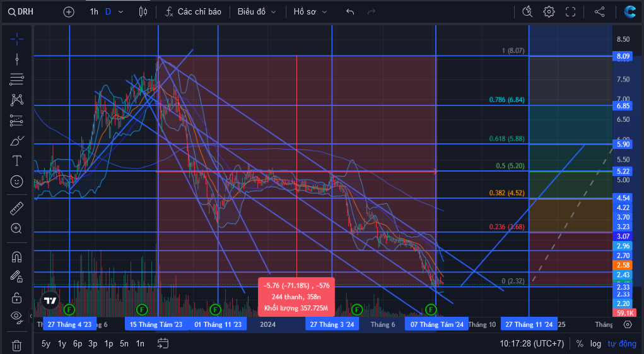
Task: Set range to 1n
Action: point(140,344)
